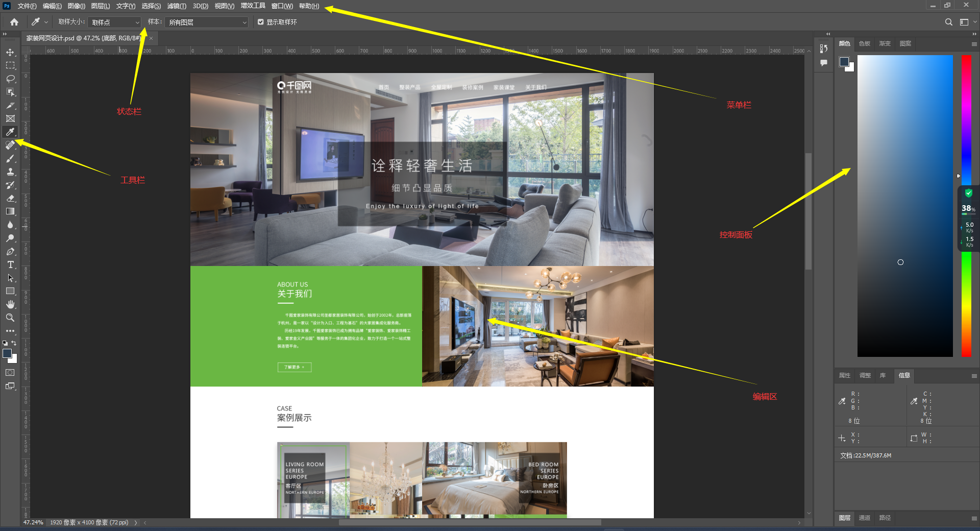This screenshot has width=980, height=531.
Task: Open the 样本 所有图层 dropdown
Action: pyautogui.click(x=207, y=22)
